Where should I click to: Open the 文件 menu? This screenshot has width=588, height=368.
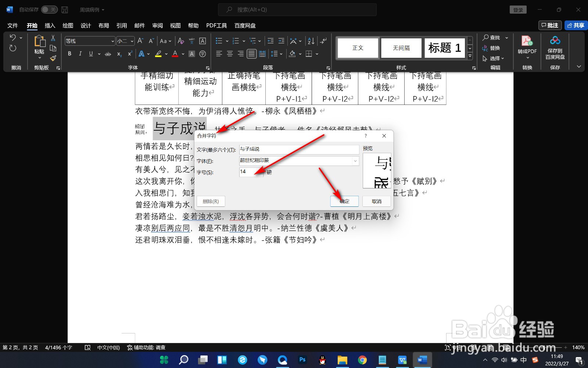(12, 25)
